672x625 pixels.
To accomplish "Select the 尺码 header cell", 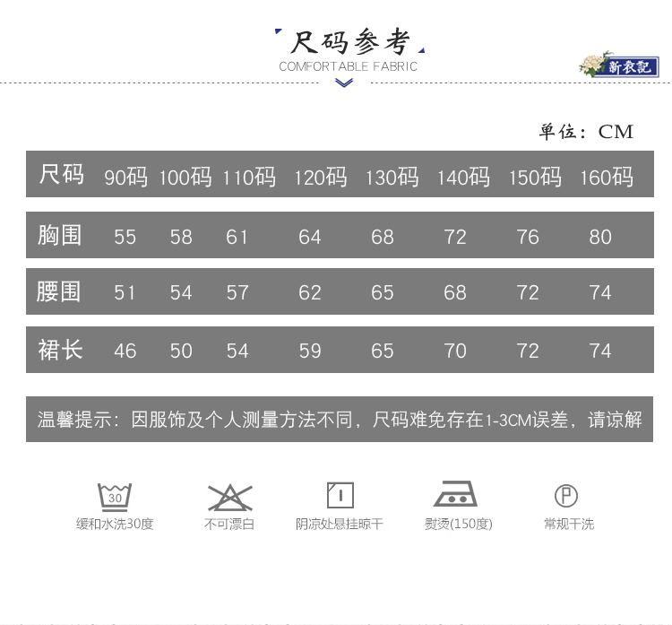I will coord(61,175).
